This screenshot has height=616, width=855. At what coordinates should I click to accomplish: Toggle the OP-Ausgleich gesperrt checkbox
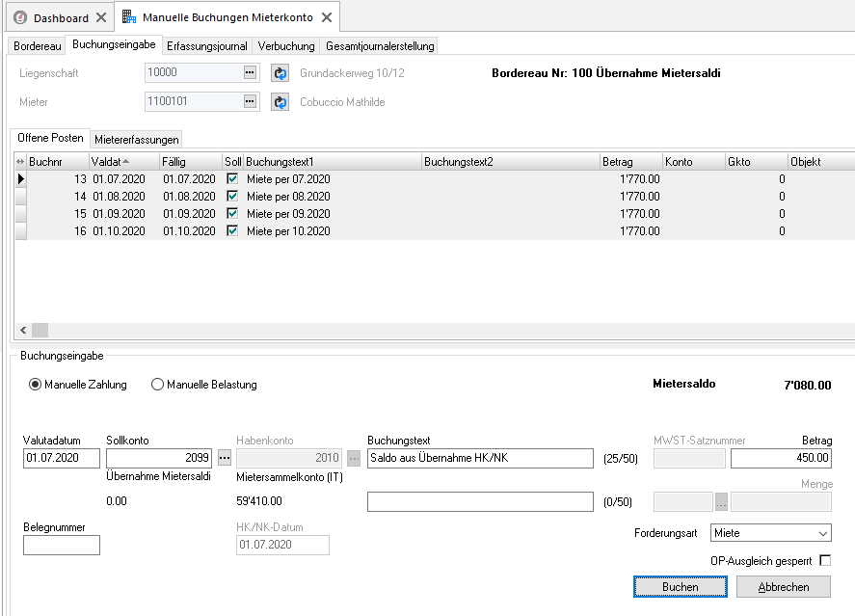pos(825,560)
